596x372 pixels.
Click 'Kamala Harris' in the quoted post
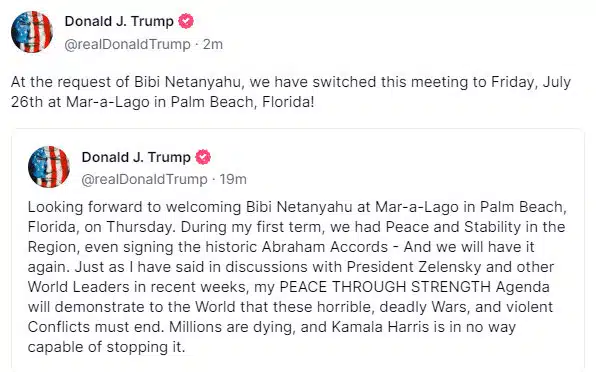(380, 327)
